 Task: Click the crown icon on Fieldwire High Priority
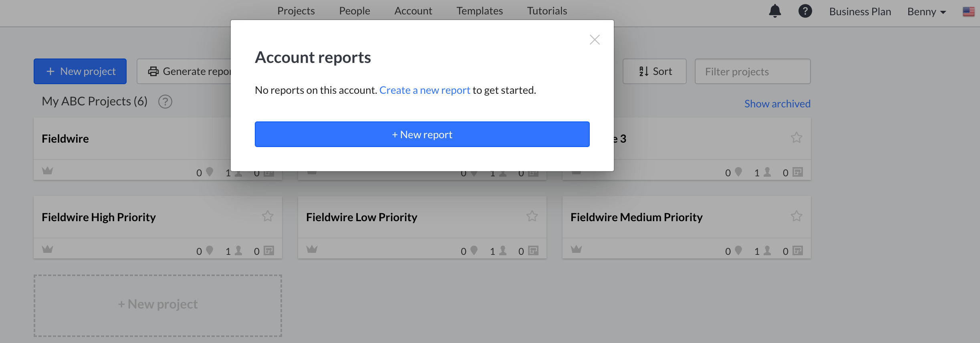click(48, 250)
